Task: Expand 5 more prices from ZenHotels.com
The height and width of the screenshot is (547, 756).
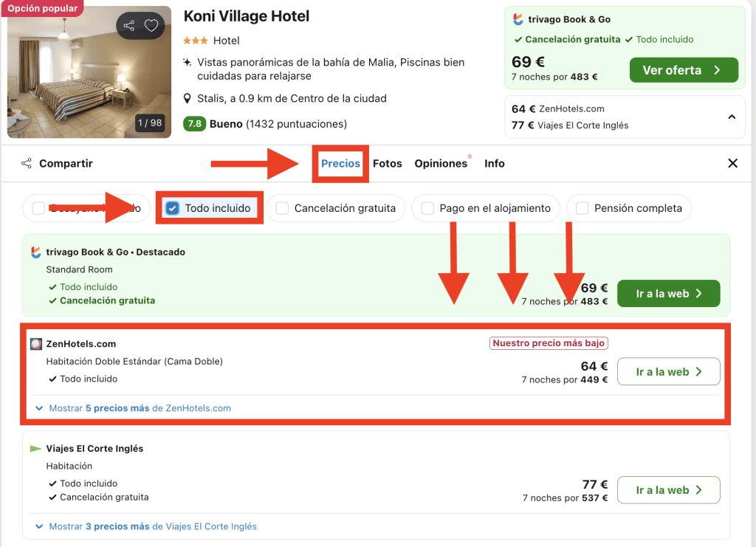Action: click(134, 408)
